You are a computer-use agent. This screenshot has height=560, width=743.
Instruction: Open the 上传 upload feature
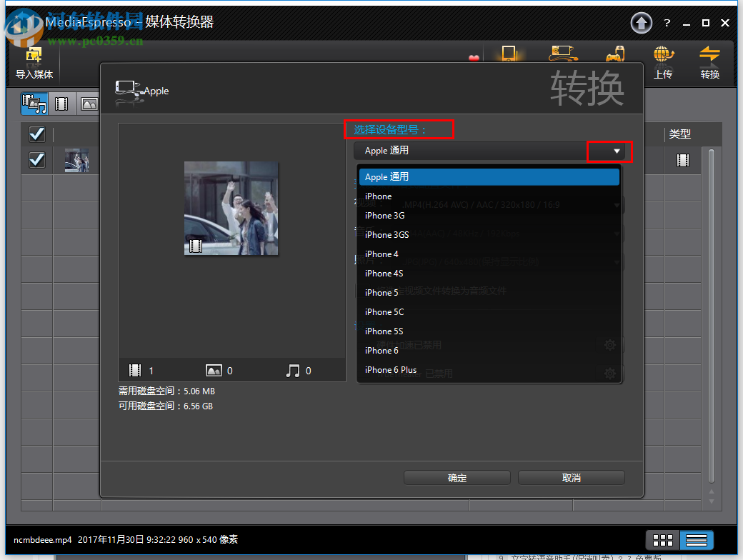click(663, 61)
